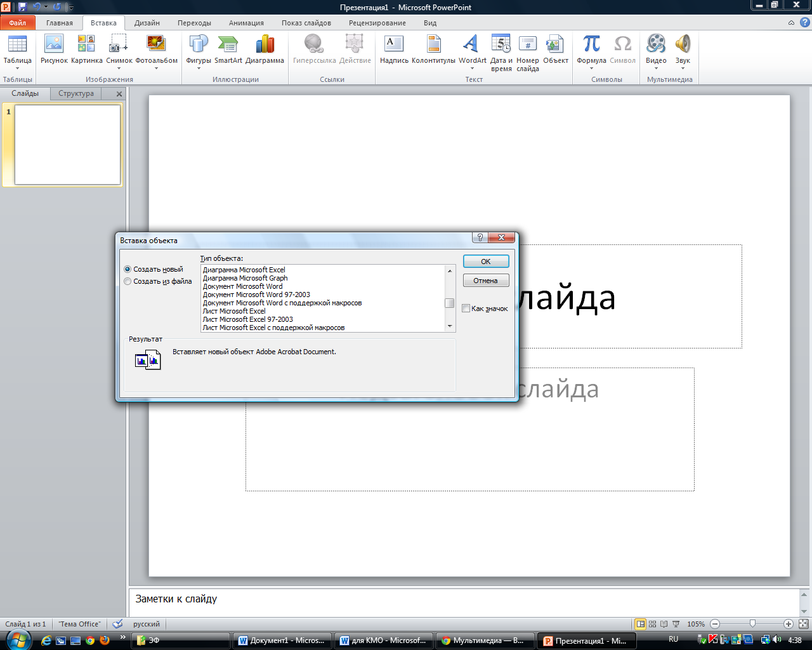
Task: Start slideshow from status bar icon
Action: pyautogui.click(x=676, y=624)
